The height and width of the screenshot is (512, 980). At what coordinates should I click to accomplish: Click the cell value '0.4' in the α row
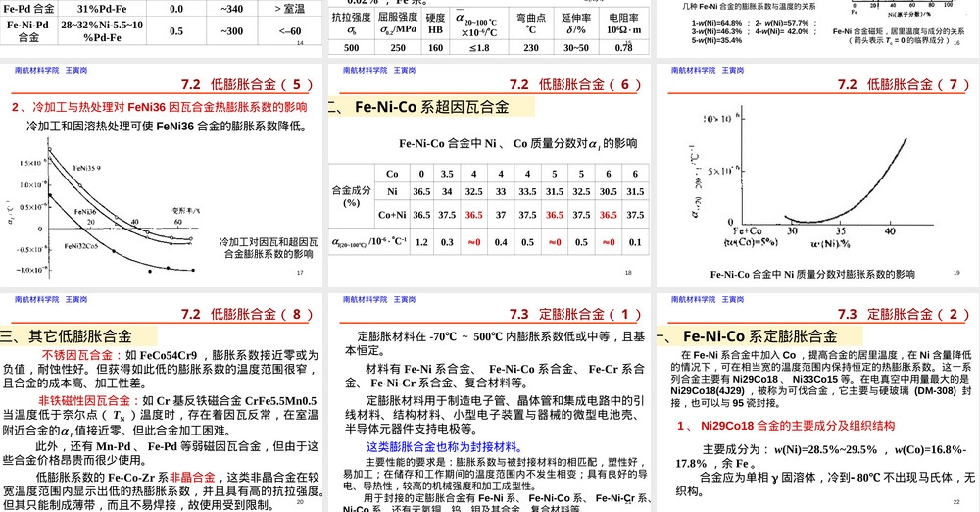501,242
